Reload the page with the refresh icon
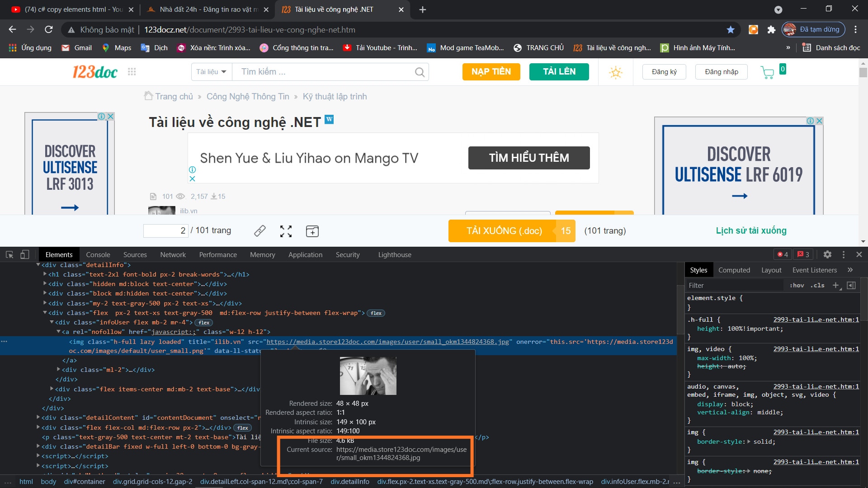This screenshot has width=868, height=488. [49, 29]
